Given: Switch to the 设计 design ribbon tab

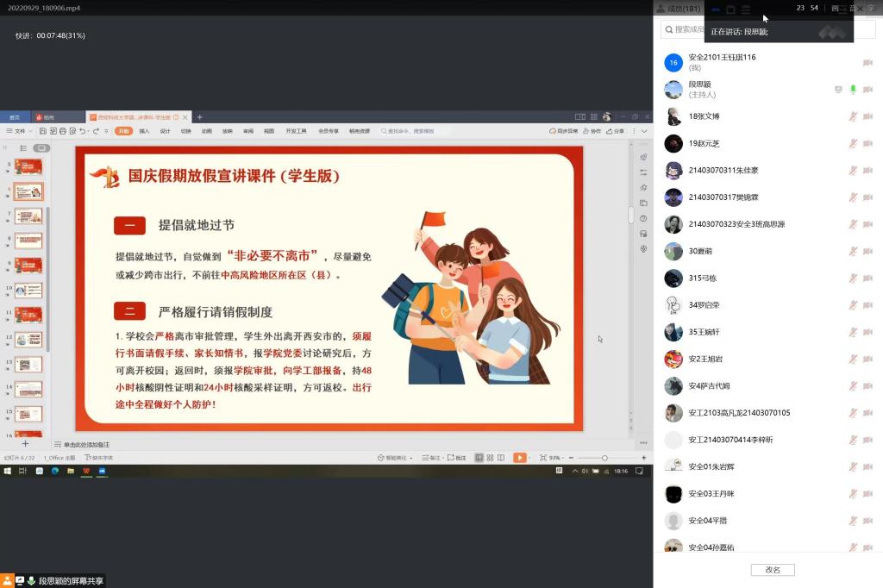Looking at the screenshot, I should pyautogui.click(x=165, y=131).
